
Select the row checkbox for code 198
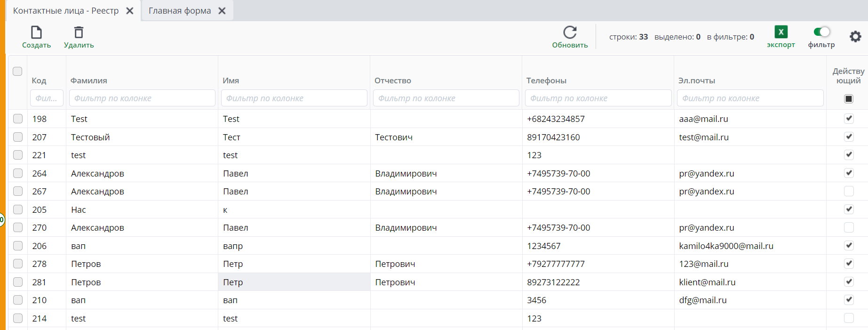click(x=18, y=119)
